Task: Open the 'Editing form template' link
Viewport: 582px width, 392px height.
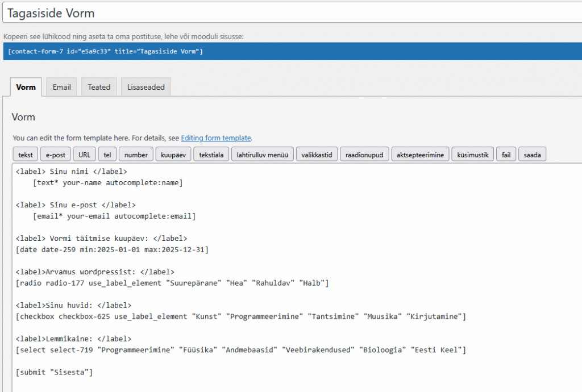Action: coord(215,138)
